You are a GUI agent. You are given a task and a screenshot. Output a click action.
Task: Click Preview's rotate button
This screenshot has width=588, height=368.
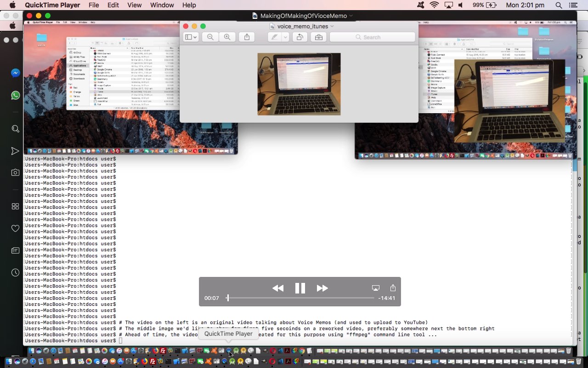300,37
